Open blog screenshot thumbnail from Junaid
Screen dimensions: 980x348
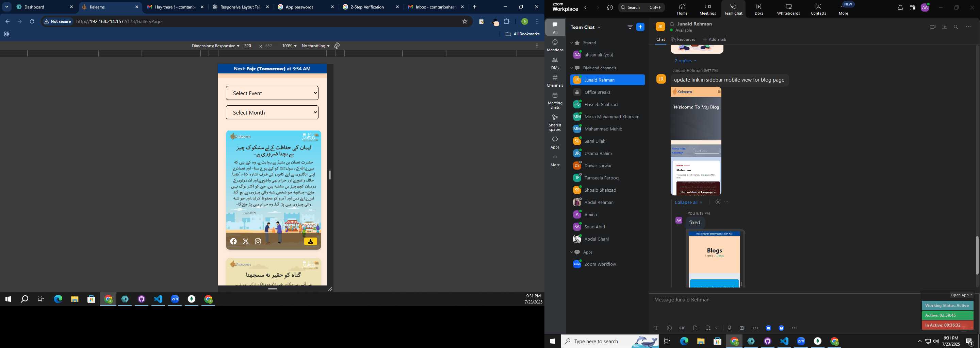(x=696, y=141)
